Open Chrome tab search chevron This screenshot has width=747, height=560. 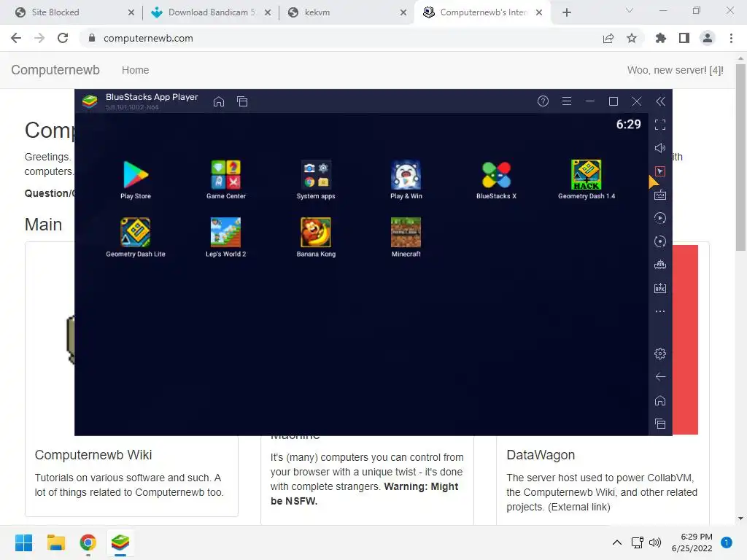(x=630, y=10)
